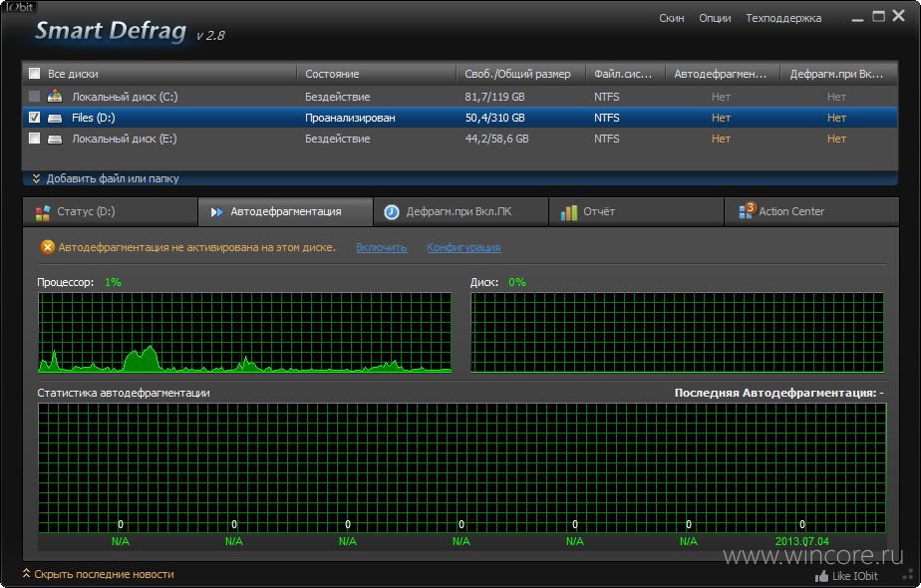Image resolution: width=921 pixels, height=588 pixels.
Task: Click the IObit logo in title bar
Action: pyautogui.click(x=18, y=7)
